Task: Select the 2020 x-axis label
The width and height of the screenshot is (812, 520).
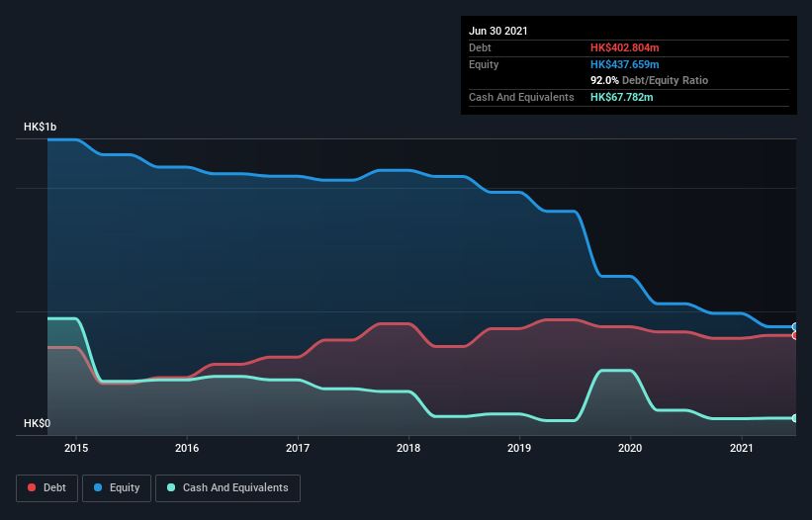Action: tap(630, 448)
